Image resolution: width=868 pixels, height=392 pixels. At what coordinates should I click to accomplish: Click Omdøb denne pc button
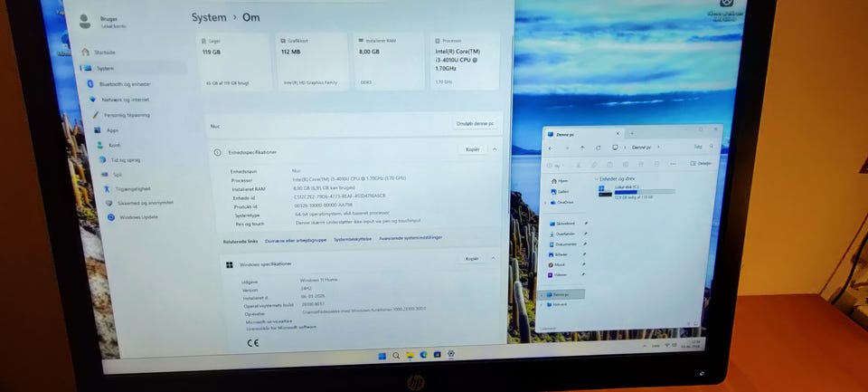(475, 124)
